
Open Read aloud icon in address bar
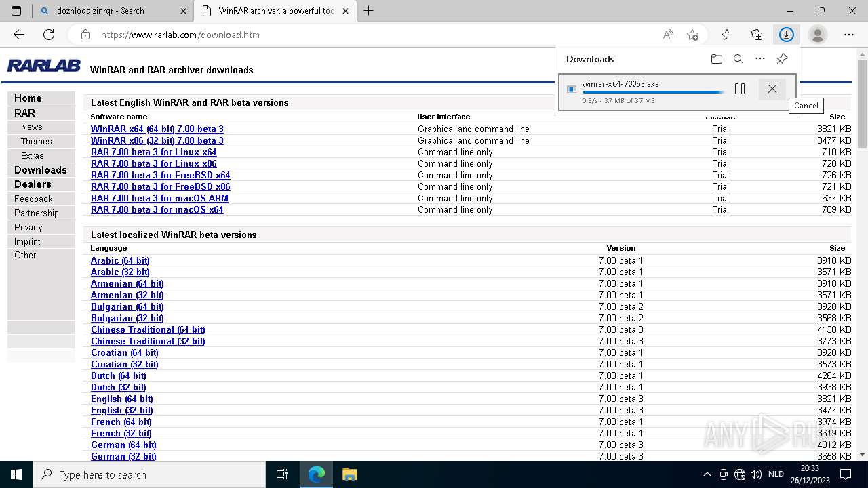[668, 35]
